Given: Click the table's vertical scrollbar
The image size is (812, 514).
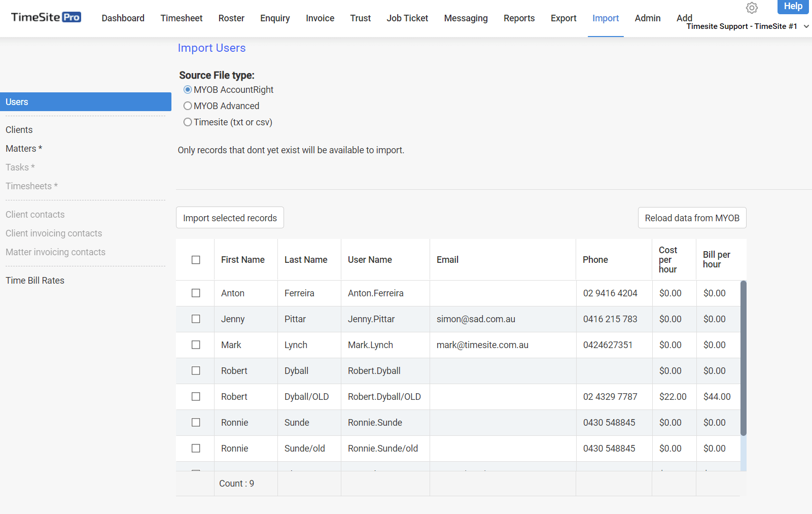Looking at the screenshot, I should 744,358.
